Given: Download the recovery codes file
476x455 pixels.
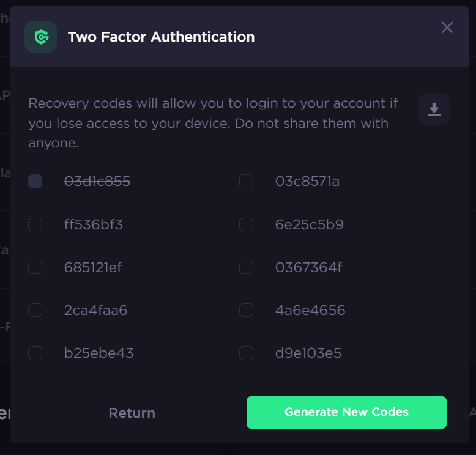Looking at the screenshot, I should coord(434,109).
